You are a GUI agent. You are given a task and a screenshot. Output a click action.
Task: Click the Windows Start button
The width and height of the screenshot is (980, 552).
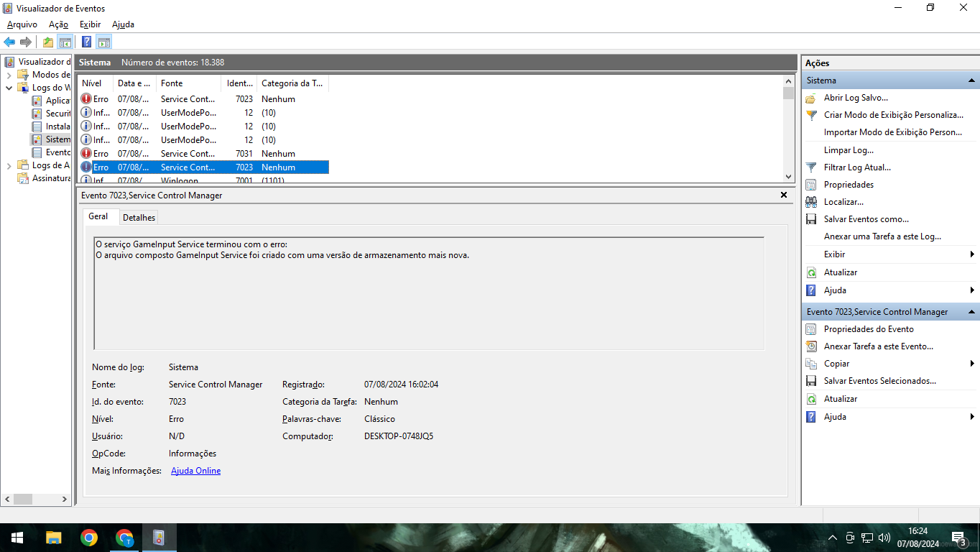click(17, 538)
